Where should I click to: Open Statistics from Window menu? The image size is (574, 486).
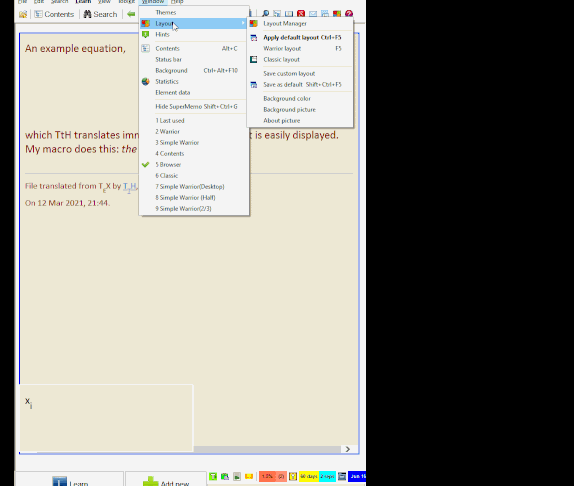coord(194,81)
